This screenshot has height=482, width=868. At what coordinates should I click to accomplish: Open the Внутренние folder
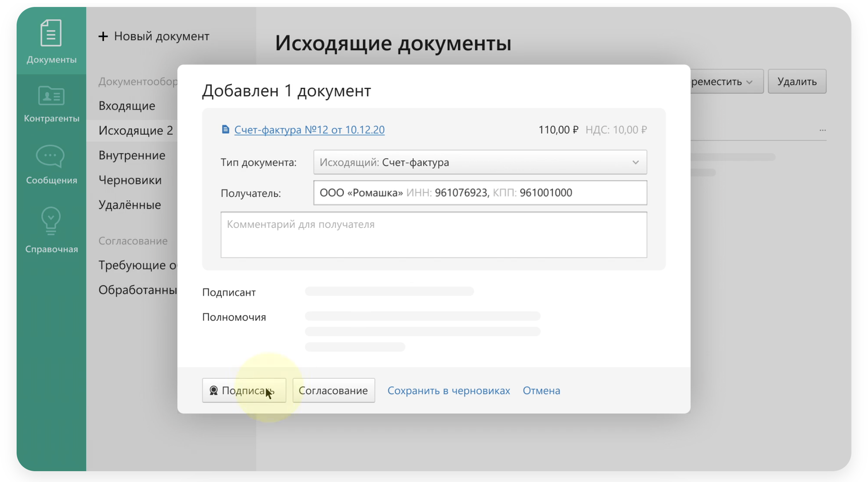[x=132, y=155]
